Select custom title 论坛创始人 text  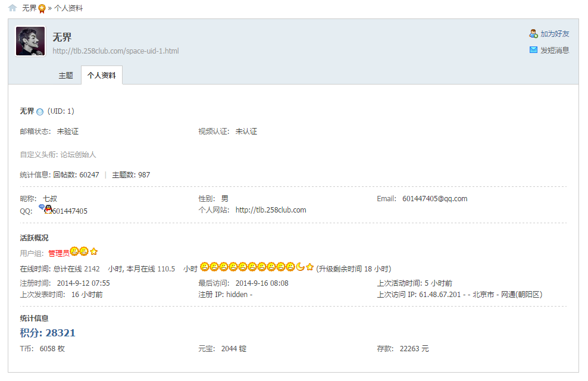tap(78, 155)
